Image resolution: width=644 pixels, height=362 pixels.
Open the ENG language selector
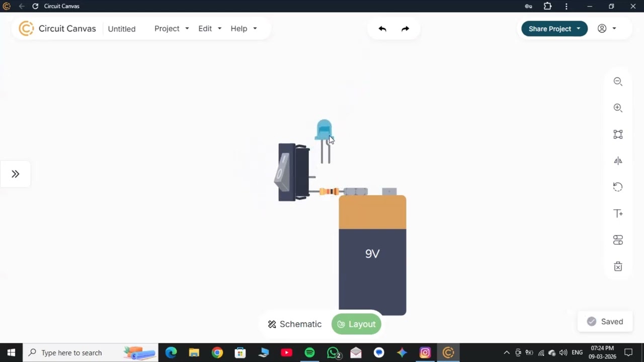coord(577,352)
